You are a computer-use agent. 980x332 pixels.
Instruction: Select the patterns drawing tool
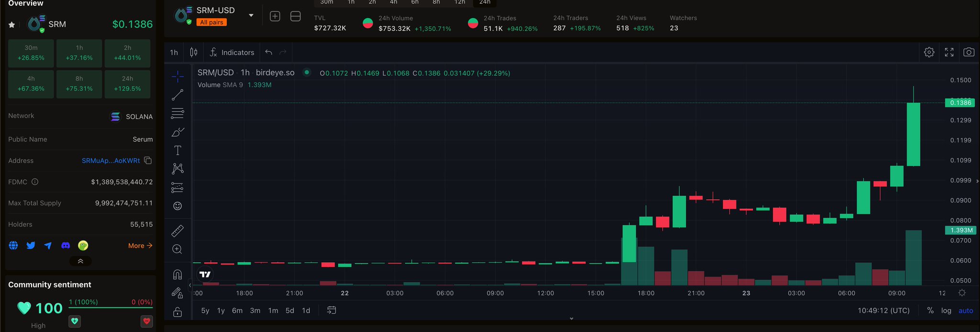pyautogui.click(x=178, y=169)
